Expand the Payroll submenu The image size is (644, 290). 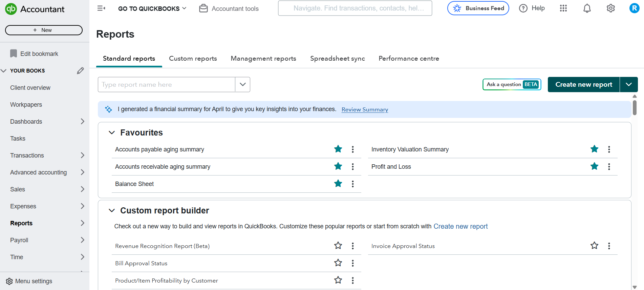(x=82, y=240)
